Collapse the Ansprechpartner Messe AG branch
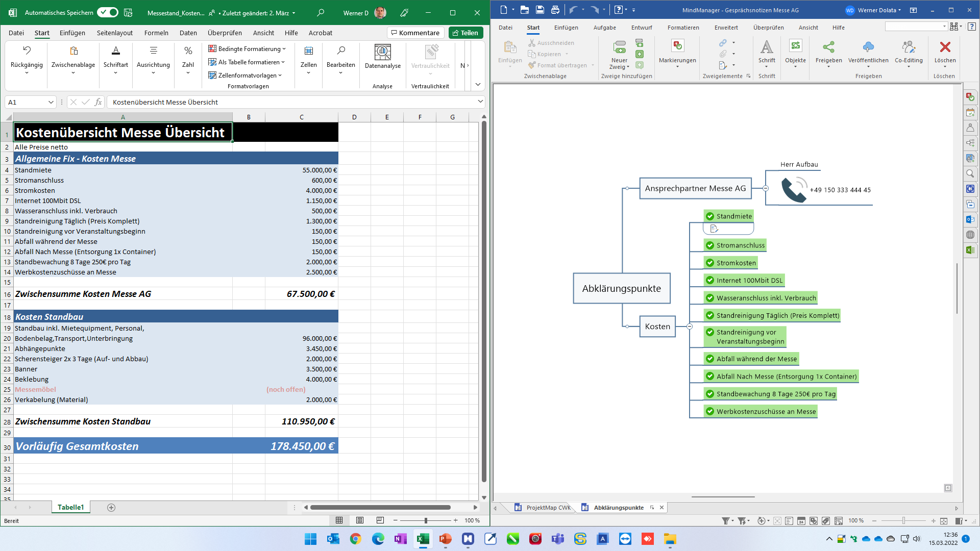Image resolution: width=980 pixels, height=551 pixels. (766, 189)
